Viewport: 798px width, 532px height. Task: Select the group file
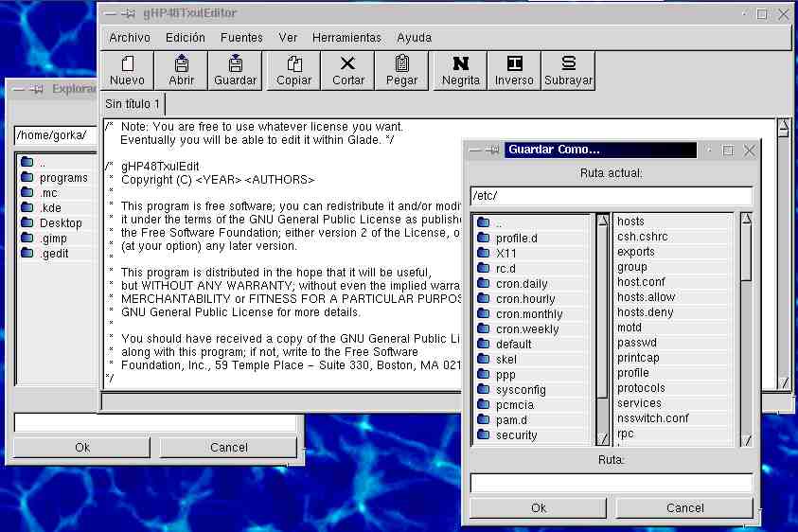coord(674,267)
